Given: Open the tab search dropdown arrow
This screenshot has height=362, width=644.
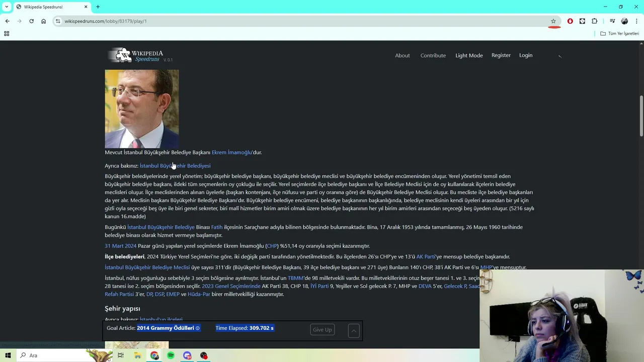Looking at the screenshot, I should click(x=6, y=7).
